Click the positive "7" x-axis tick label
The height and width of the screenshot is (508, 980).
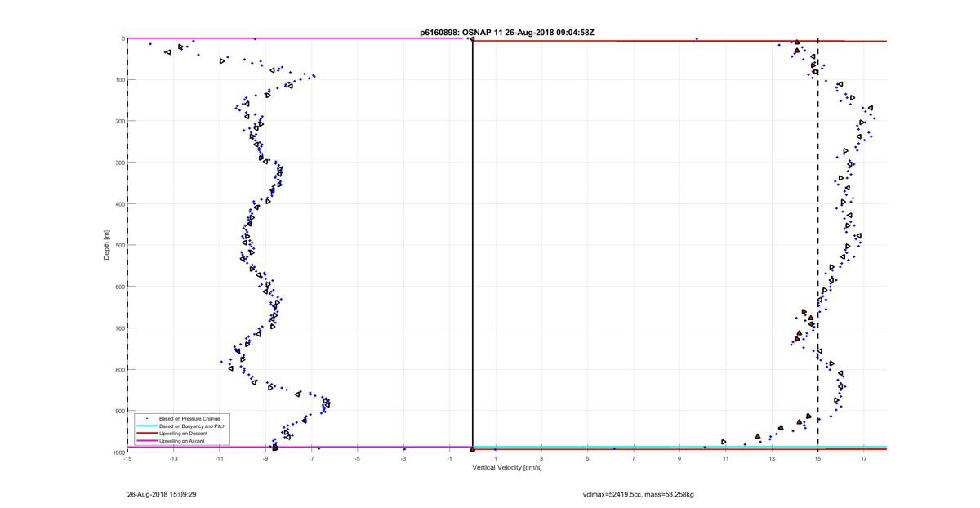click(x=634, y=458)
